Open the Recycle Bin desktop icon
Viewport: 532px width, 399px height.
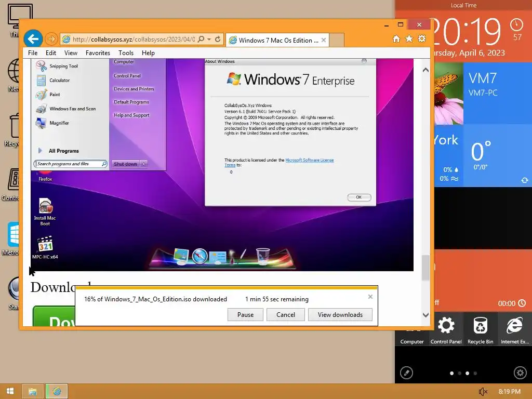coord(11,130)
